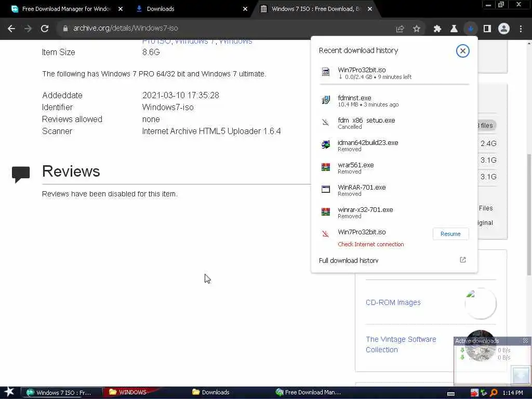Click the winrar-x32-701.exe entry

[394, 212]
